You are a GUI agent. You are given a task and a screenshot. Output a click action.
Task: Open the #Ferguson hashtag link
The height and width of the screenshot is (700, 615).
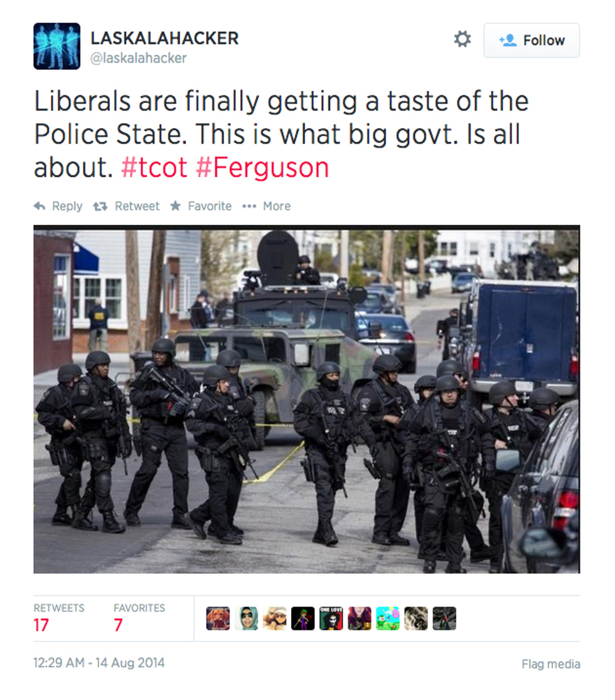pos(262,168)
